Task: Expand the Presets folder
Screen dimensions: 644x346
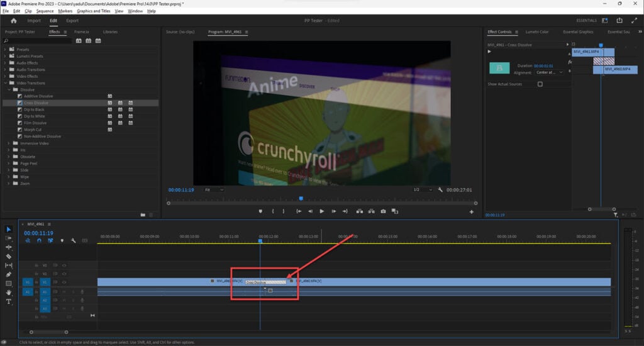Action: tap(5, 49)
